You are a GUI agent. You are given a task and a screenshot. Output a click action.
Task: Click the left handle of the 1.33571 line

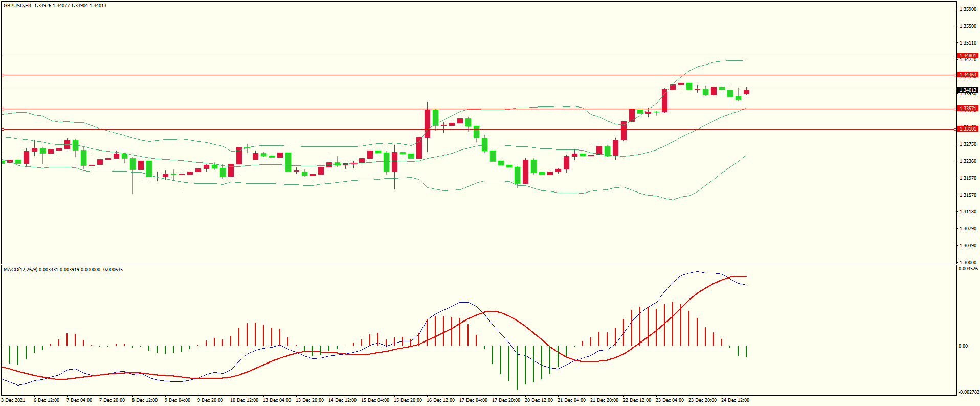pyautogui.click(x=3, y=109)
